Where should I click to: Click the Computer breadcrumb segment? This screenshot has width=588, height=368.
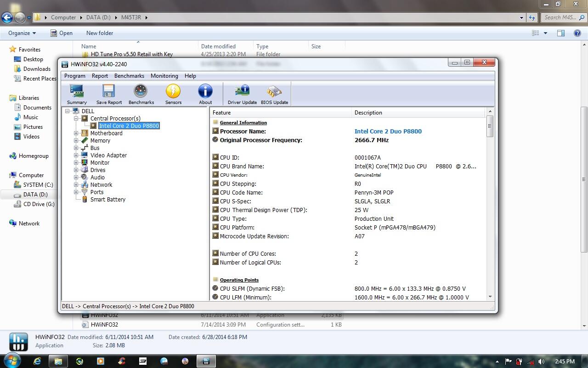(x=63, y=17)
